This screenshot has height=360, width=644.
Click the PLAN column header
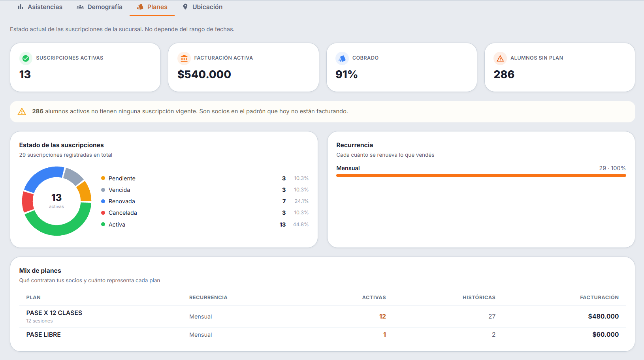[34, 298]
